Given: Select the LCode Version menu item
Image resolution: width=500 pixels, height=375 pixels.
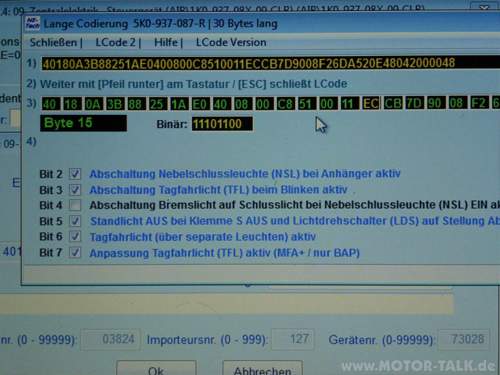Looking at the screenshot, I should (231, 43).
